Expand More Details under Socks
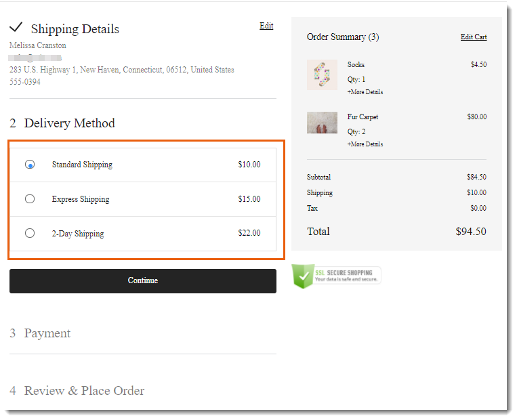 pyautogui.click(x=365, y=91)
